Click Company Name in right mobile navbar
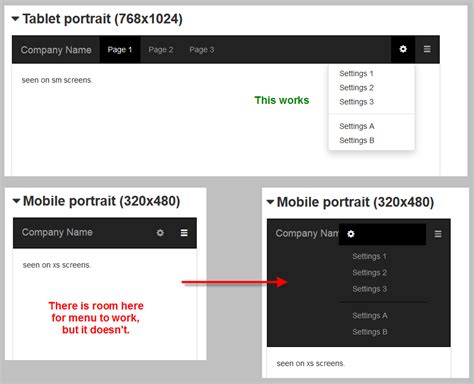The width and height of the screenshot is (474, 384). tap(307, 233)
